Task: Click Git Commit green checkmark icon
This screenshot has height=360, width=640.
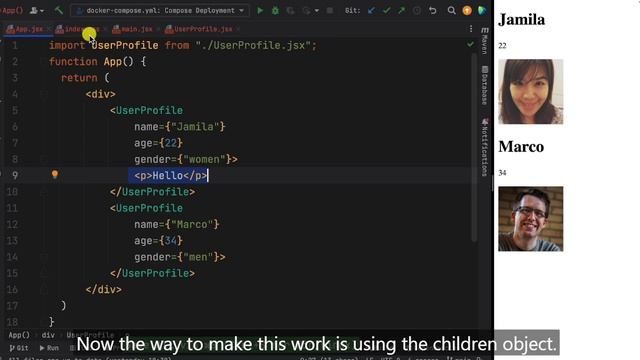Action: [387, 10]
